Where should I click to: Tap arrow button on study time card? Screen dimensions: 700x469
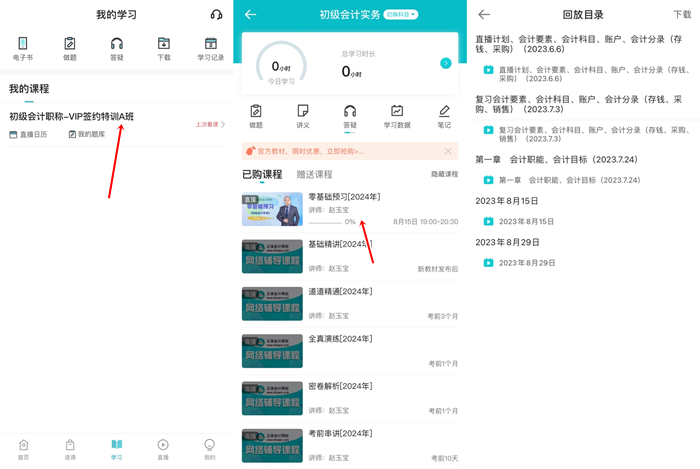446,63
